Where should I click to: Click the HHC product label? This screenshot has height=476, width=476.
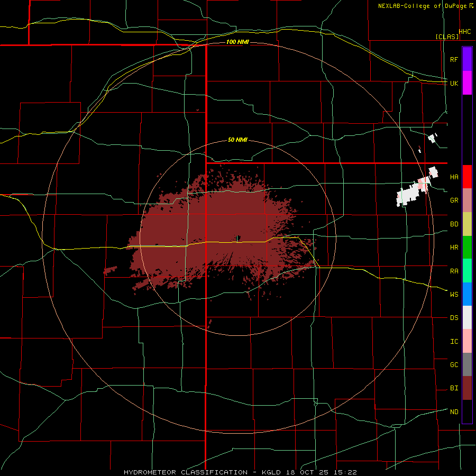pyautogui.click(x=465, y=32)
